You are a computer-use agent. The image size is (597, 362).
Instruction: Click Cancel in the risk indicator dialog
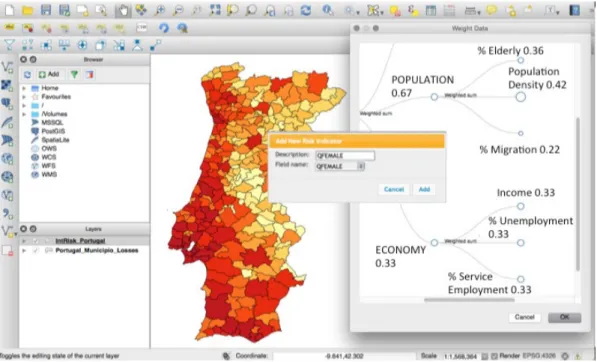(x=394, y=189)
